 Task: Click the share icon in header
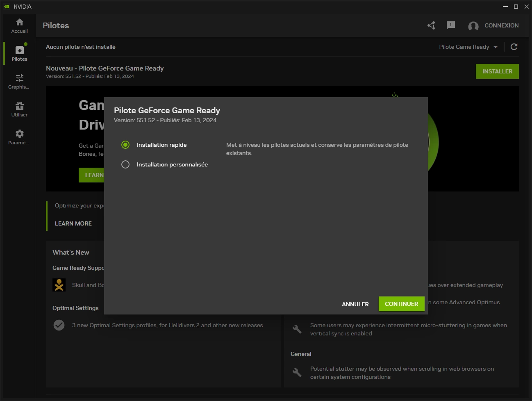[431, 25]
